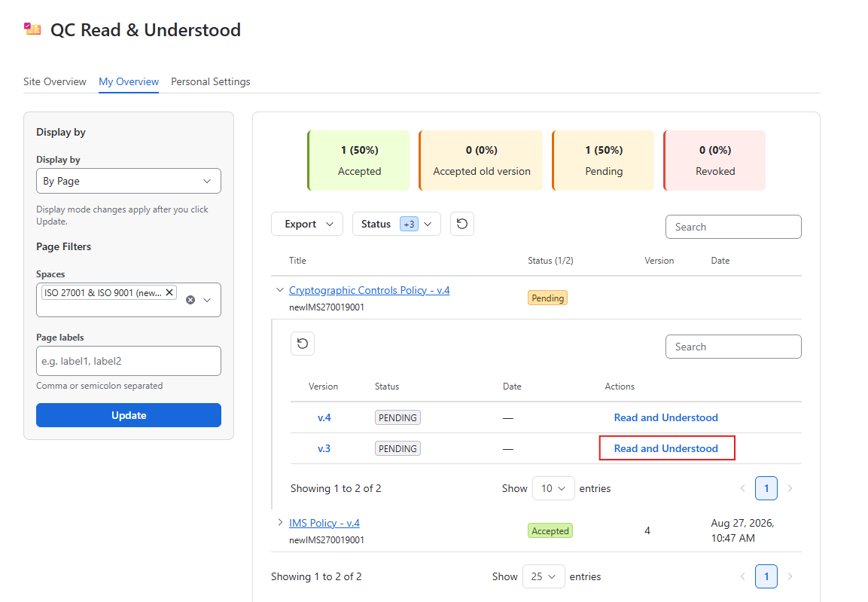
Task: Change the sub-table Show 10 entries dropdown
Action: [553, 488]
